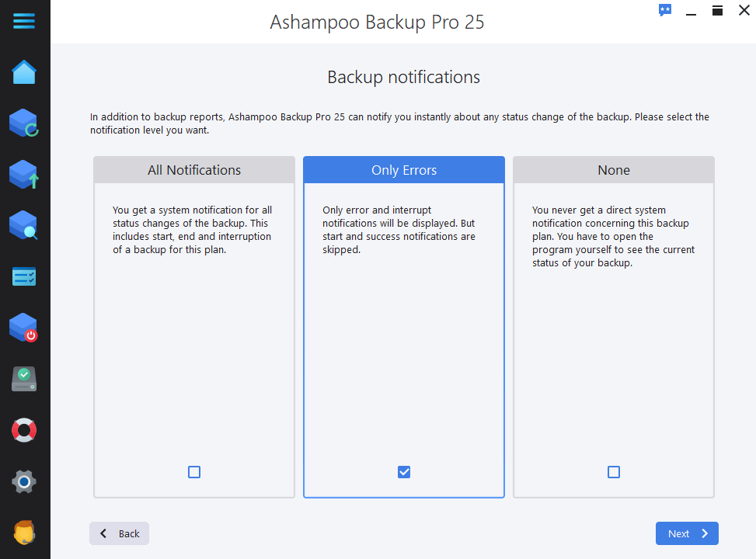Click the Next button
The width and height of the screenshot is (756, 559).
(687, 533)
